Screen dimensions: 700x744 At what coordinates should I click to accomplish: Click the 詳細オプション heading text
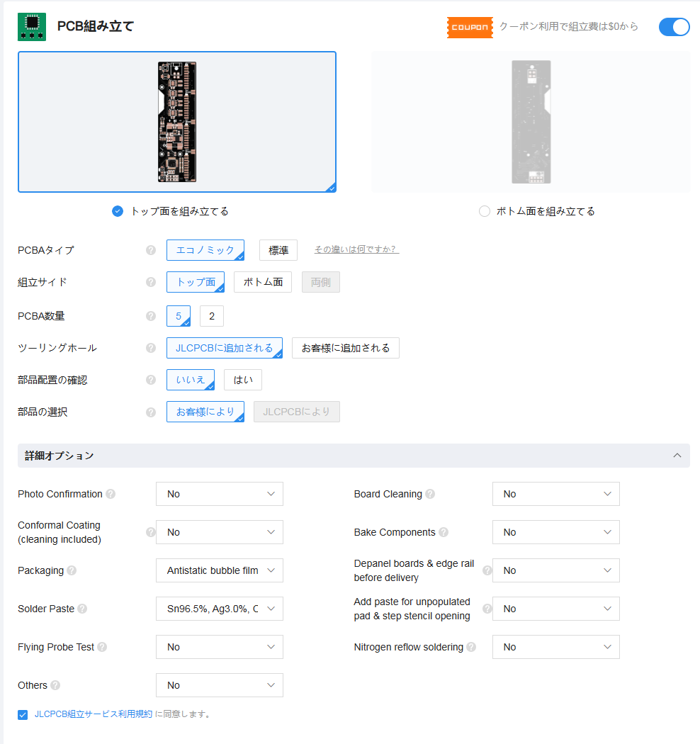click(x=60, y=456)
